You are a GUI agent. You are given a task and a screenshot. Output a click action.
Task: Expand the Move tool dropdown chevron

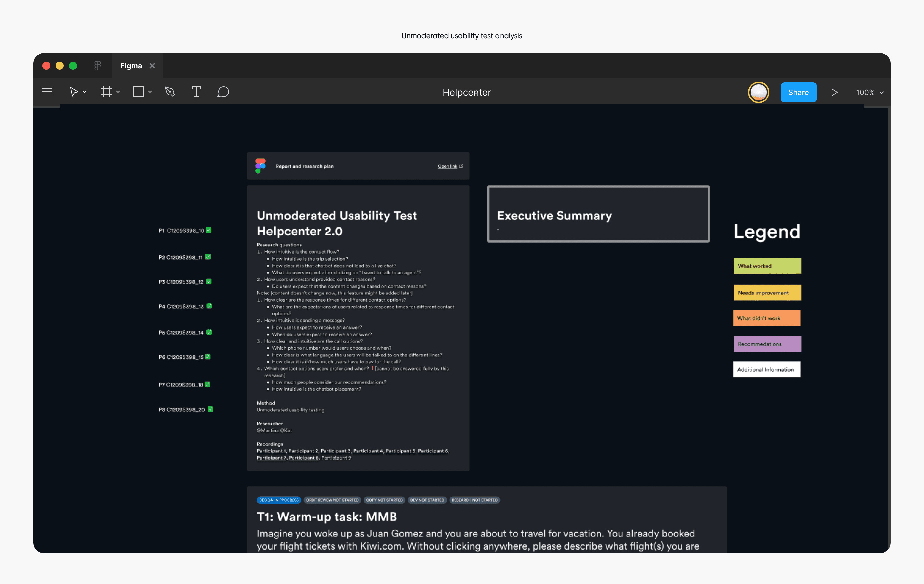tap(84, 92)
